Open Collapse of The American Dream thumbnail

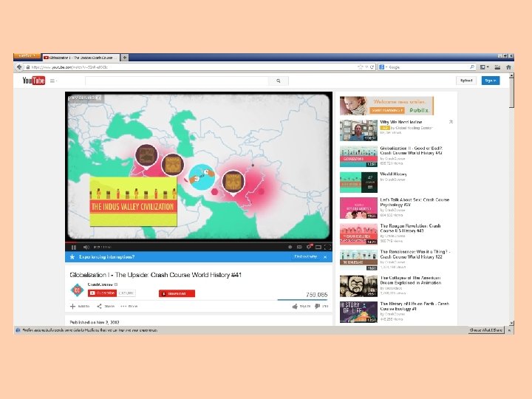coord(358,286)
